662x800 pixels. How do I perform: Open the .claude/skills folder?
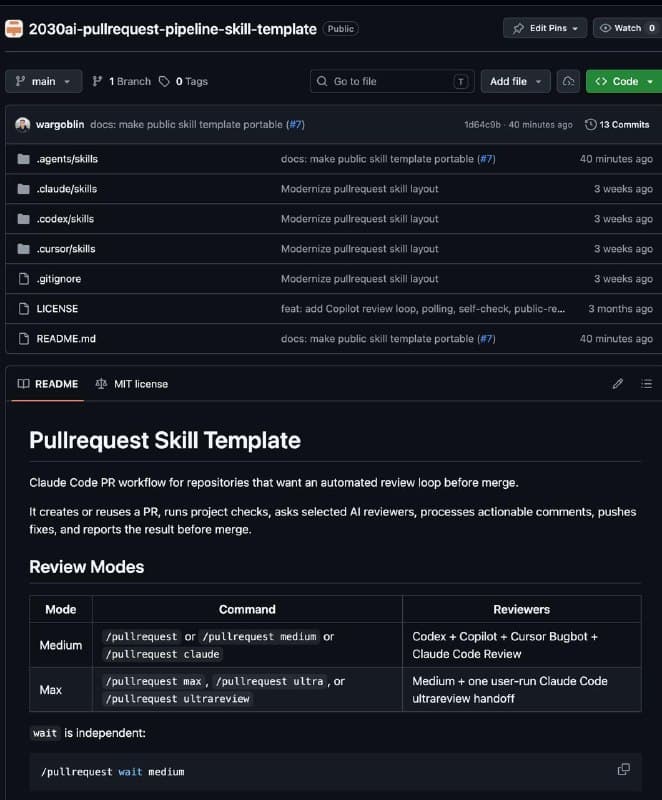(x=66, y=189)
